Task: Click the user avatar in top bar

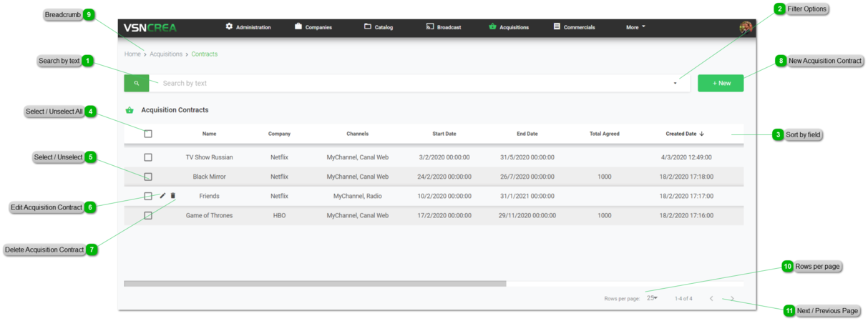Action: click(x=746, y=27)
